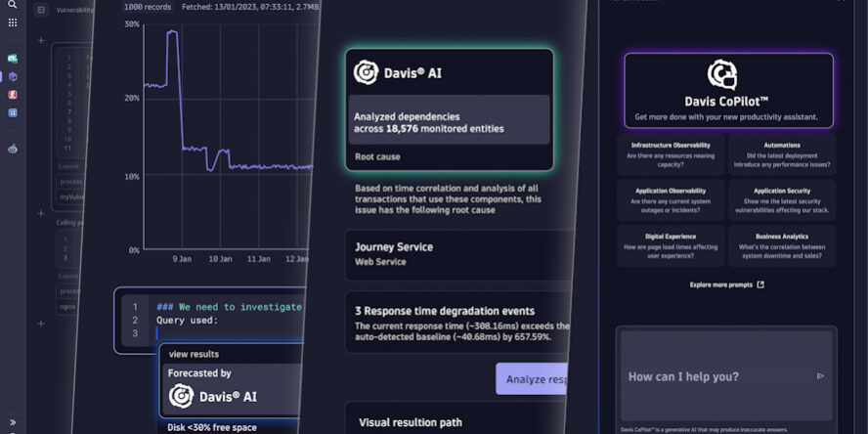Click the Davis CoPilot logo icon
Screen dimensions: 868x434
point(721,74)
